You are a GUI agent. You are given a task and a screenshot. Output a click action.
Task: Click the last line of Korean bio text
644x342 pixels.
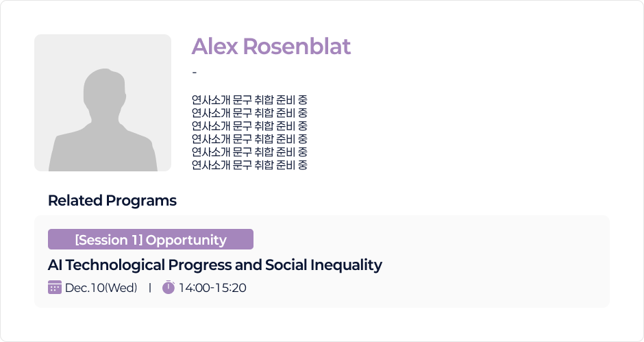pyautogui.click(x=249, y=165)
